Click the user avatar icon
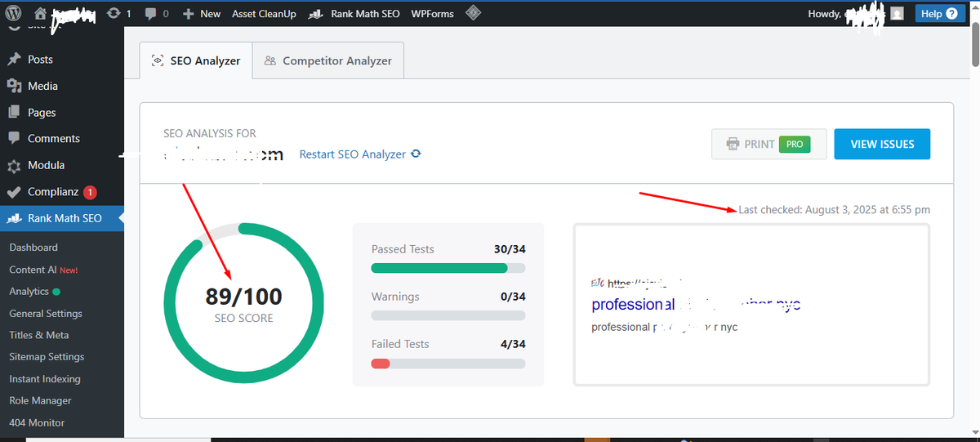 click(x=897, y=14)
